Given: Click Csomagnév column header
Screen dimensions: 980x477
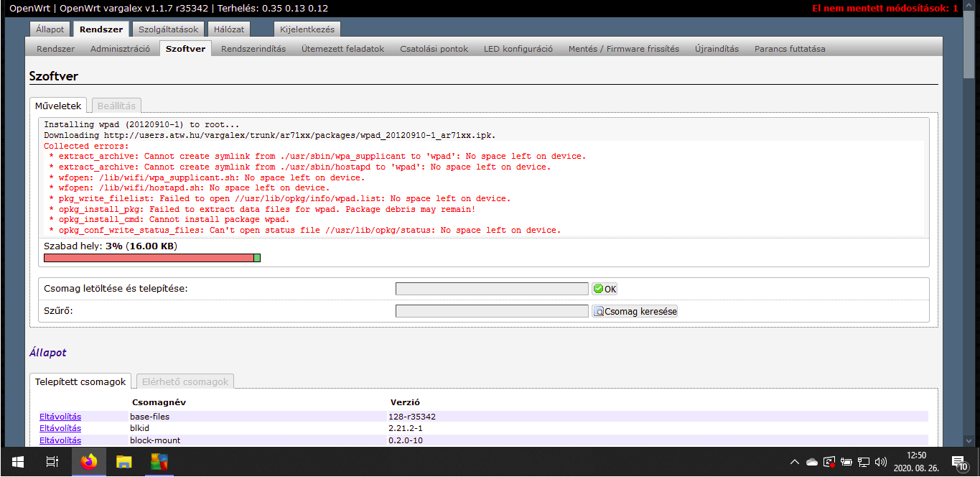Looking at the screenshot, I should click(x=159, y=402).
